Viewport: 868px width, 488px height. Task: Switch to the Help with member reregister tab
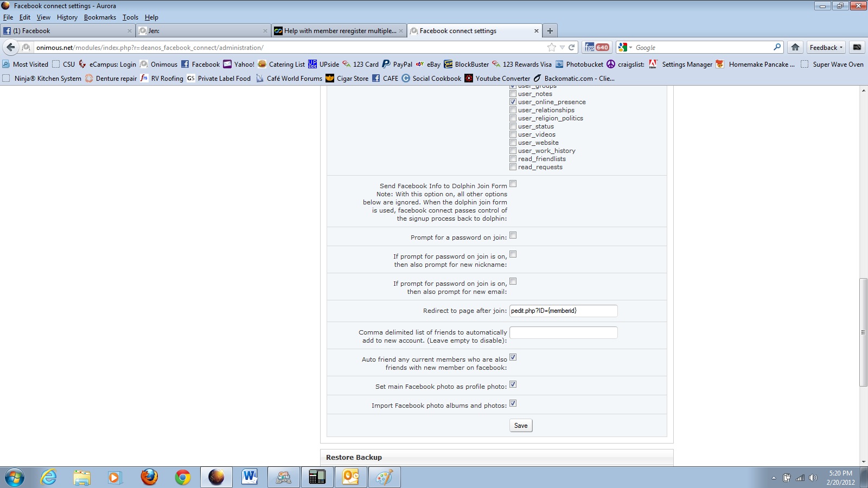tap(339, 31)
